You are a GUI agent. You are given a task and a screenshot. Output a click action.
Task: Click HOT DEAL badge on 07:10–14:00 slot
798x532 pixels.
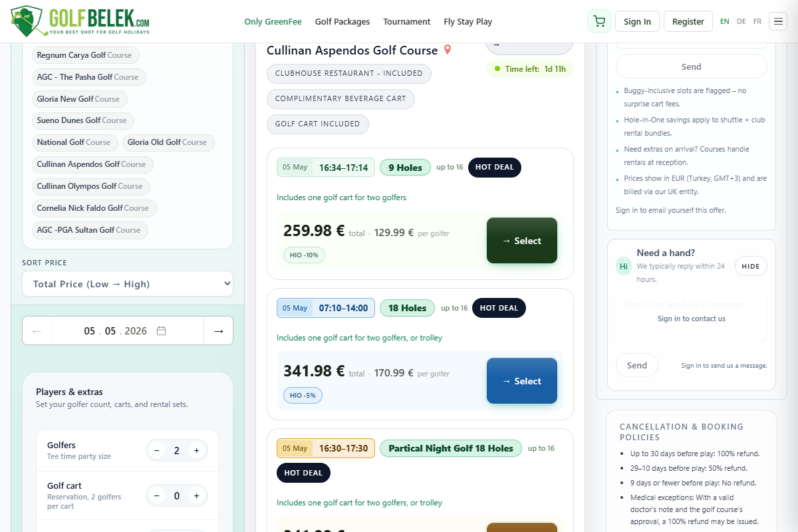(499, 308)
